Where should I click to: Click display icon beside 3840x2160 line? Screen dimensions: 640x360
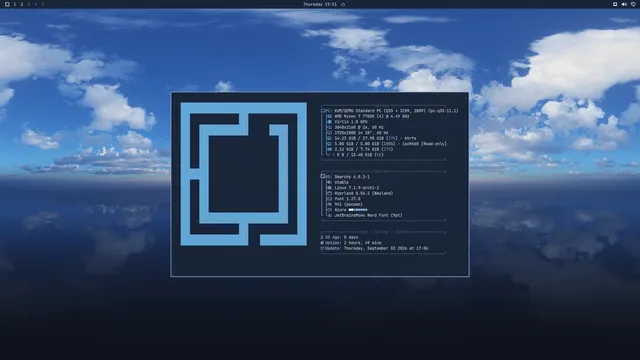pos(329,127)
